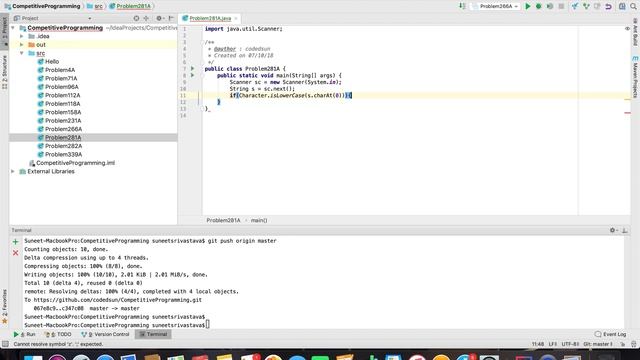The image size is (640, 360).
Task: Expand the .idea folder
Action: pos(22,36)
